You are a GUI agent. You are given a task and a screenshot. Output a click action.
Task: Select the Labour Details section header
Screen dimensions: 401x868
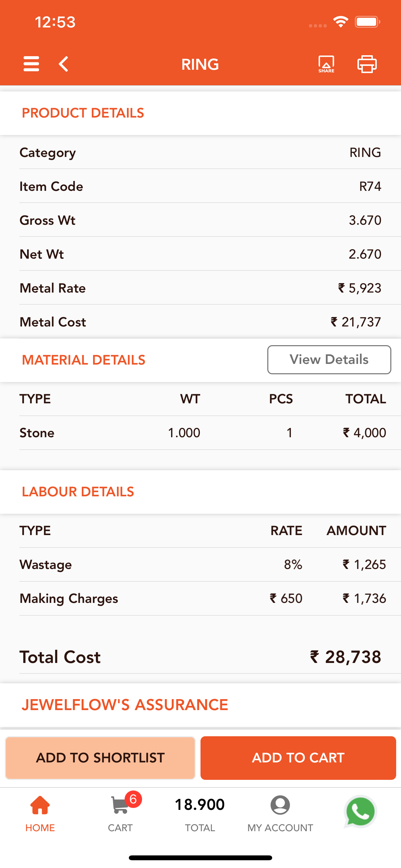point(78,491)
